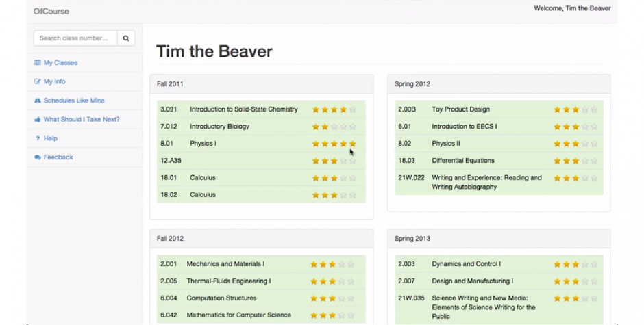The height and width of the screenshot is (325, 644).
Task: Click the binoculars icon for Schedules Like Mine
Action: pos(38,101)
